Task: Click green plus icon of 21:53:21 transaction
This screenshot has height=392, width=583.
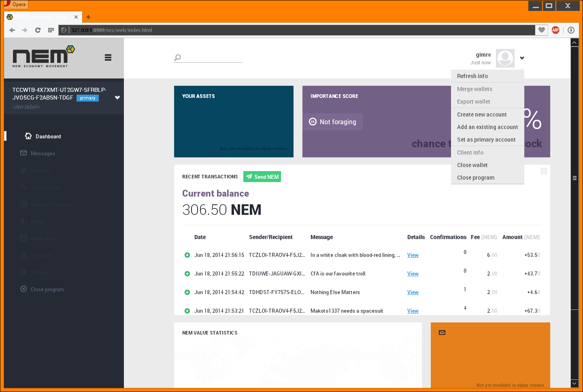Action: 187,311
